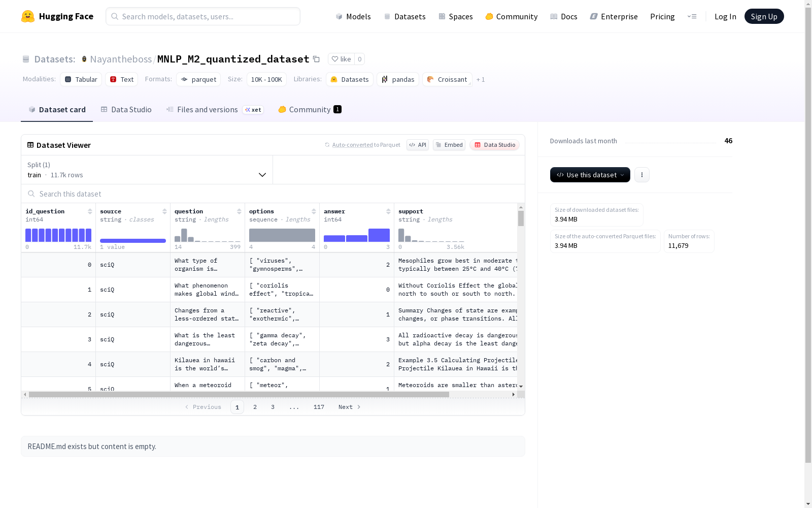Copy dataset name with the copy icon
This screenshot has height=508, width=812.
click(316, 59)
